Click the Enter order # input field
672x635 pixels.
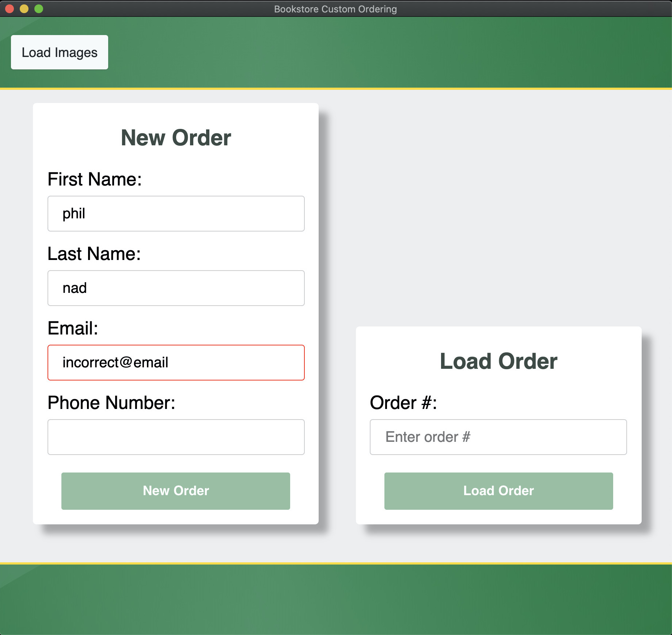pos(498,437)
